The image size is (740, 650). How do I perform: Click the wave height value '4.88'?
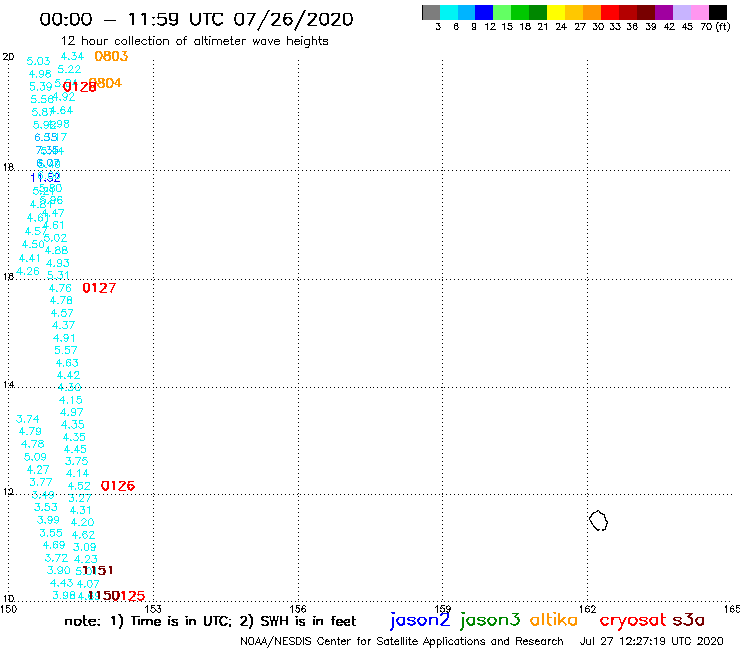point(57,250)
